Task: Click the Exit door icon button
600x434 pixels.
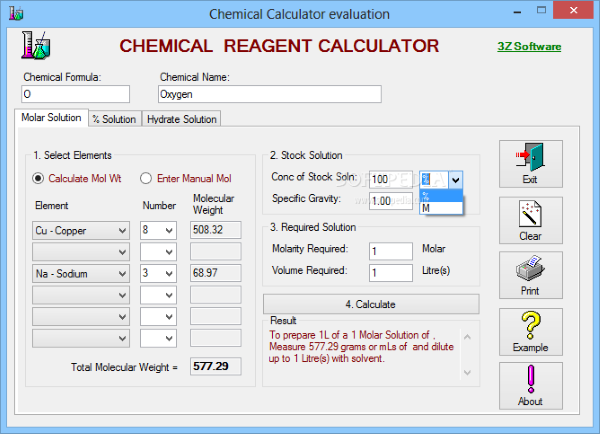Action: point(530,165)
